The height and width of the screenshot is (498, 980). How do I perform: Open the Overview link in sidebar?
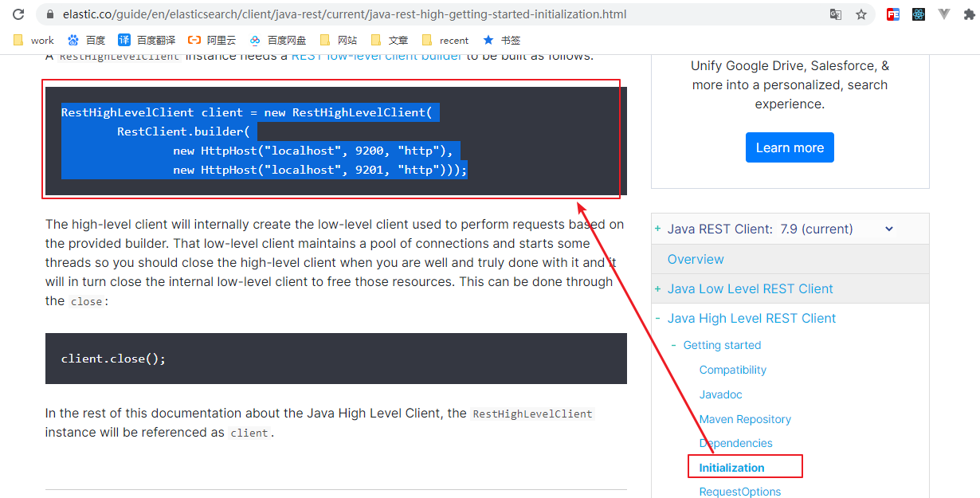click(x=696, y=259)
